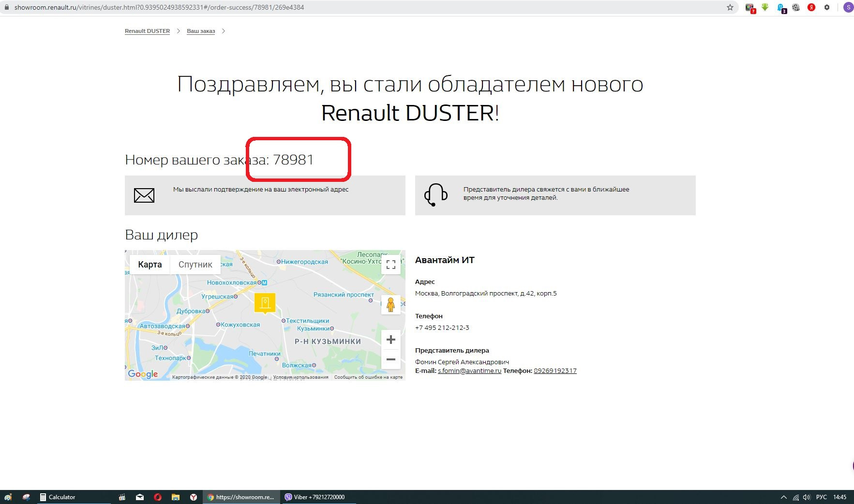The image size is (854, 504).
Task: Click the dealer phone +7 495 212-212-3
Action: click(442, 328)
